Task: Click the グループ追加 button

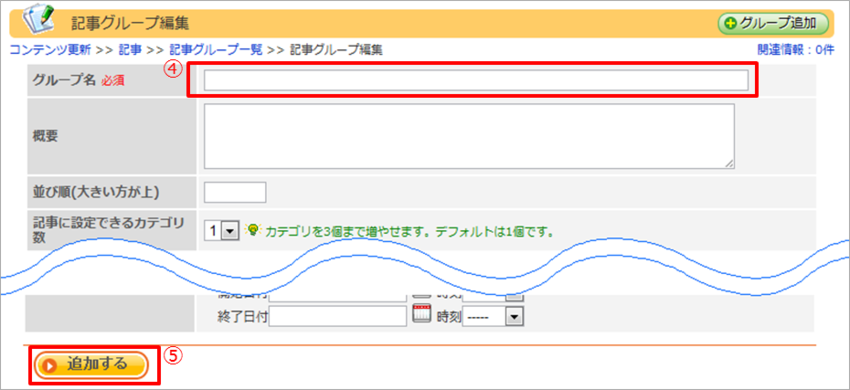Action: [x=773, y=23]
